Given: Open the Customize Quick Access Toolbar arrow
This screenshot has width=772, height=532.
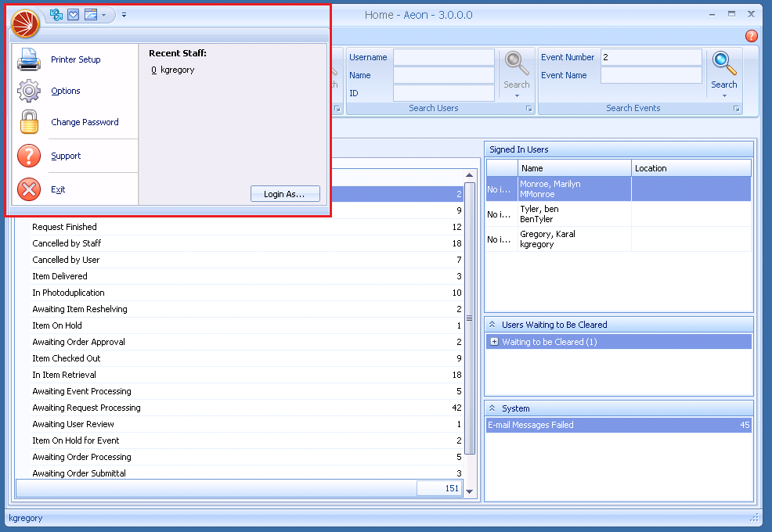Looking at the screenshot, I should 124,16.
